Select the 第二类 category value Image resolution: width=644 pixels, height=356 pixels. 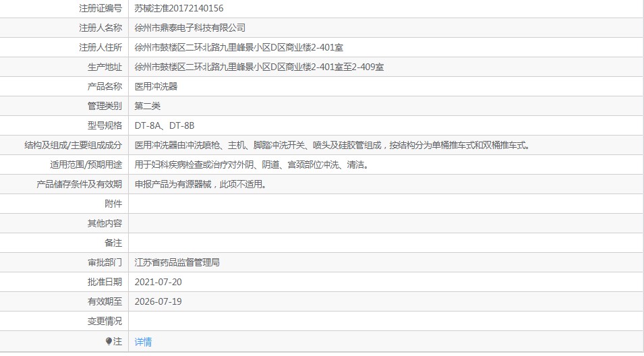click(148, 106)
